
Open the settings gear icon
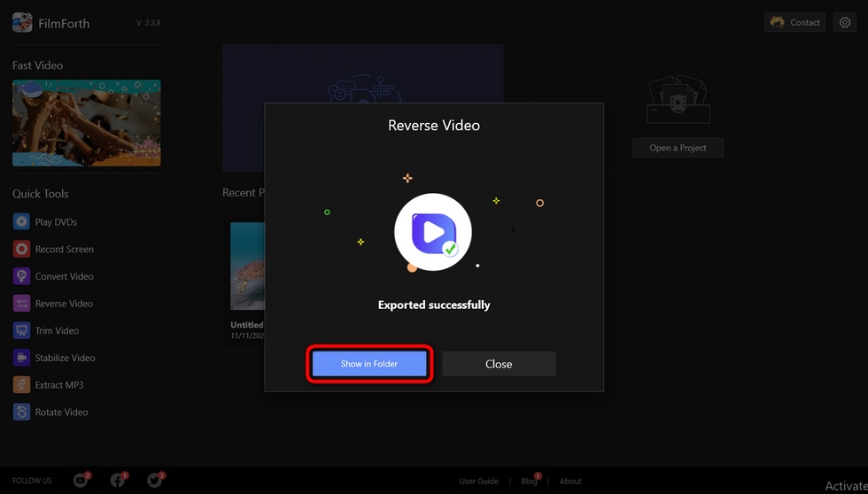[845, 23]
